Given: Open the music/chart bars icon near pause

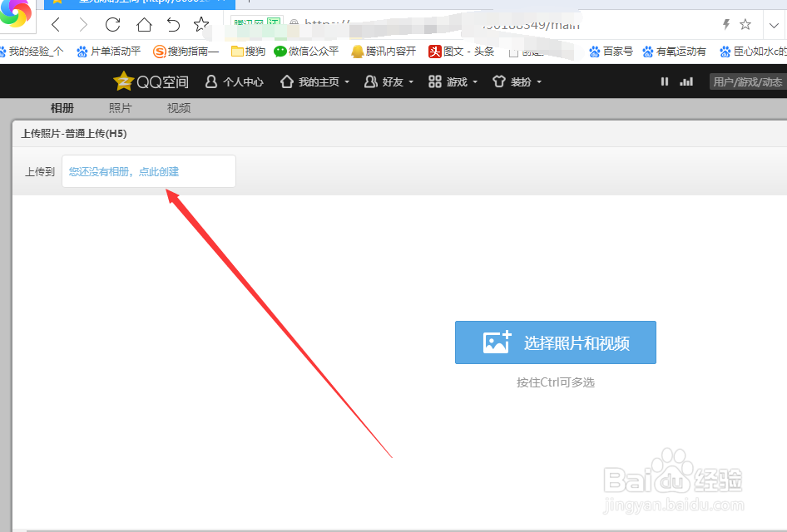Looking at the screenshot, I should click(x=686, y=81).
